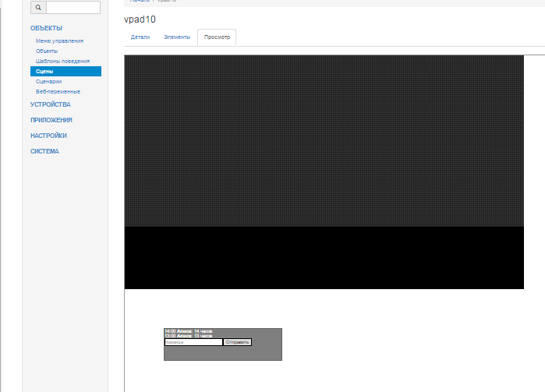Screen dimensions: 545x392
Task: Click the Отправить button
Action: coord(237,342)
